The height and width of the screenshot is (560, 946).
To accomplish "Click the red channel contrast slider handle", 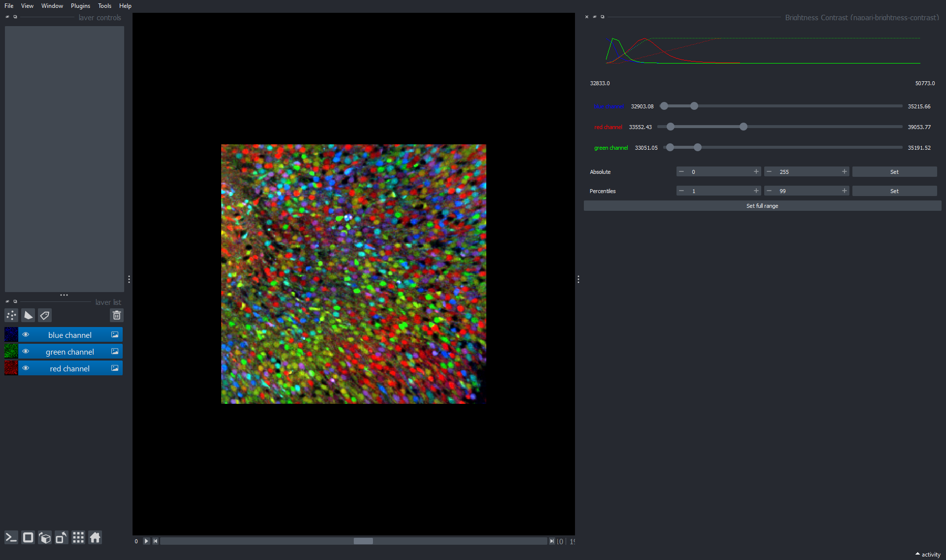I will (743, 127).
